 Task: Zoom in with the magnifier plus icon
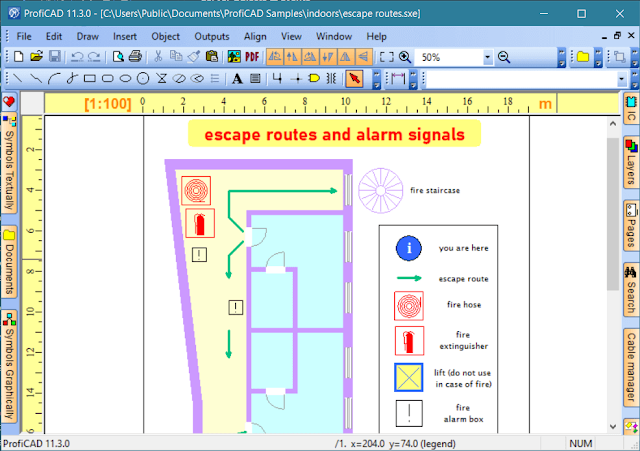[x=405, y=57]
